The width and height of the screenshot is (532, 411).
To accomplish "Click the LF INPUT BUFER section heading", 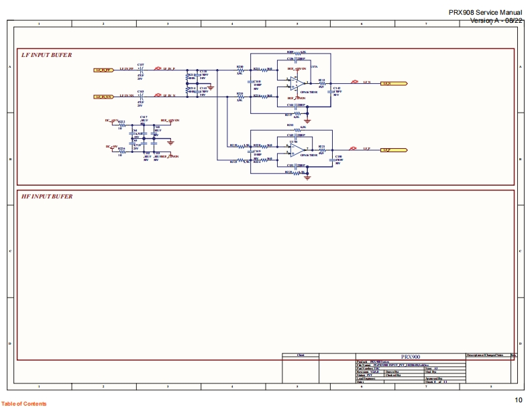I will 47,54.
